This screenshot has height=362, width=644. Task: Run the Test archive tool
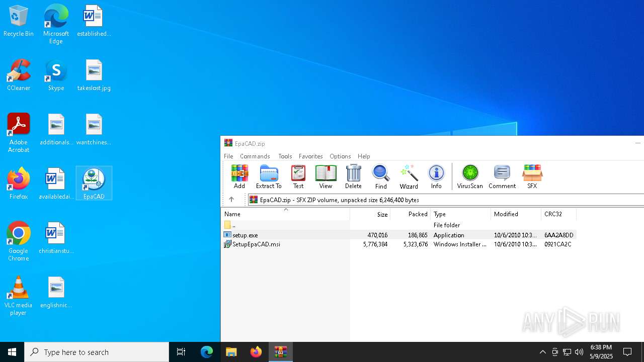pyautogui.click(x=298, y=176)
